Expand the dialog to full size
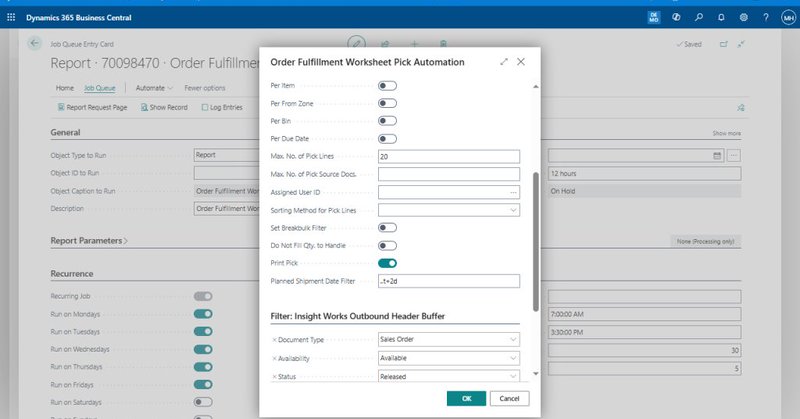Image resolution: width=800 pixels, height=419 pixels. 504,62
